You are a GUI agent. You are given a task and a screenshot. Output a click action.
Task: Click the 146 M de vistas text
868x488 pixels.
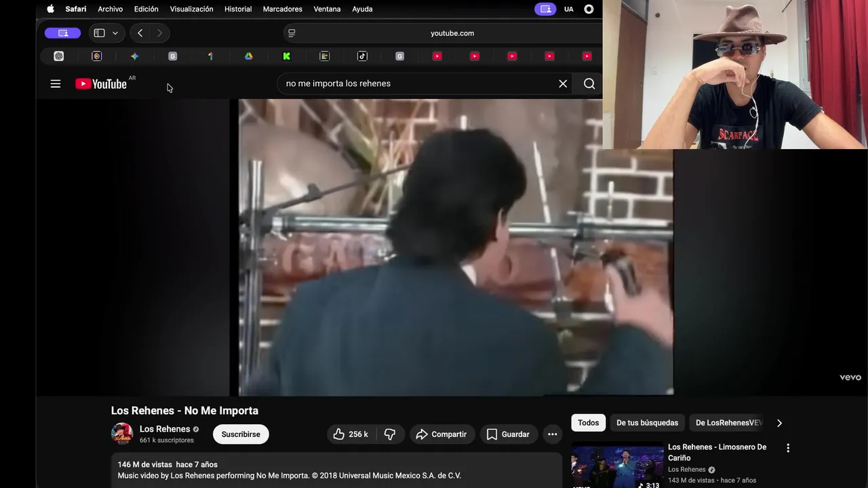[x=144, y=465]
